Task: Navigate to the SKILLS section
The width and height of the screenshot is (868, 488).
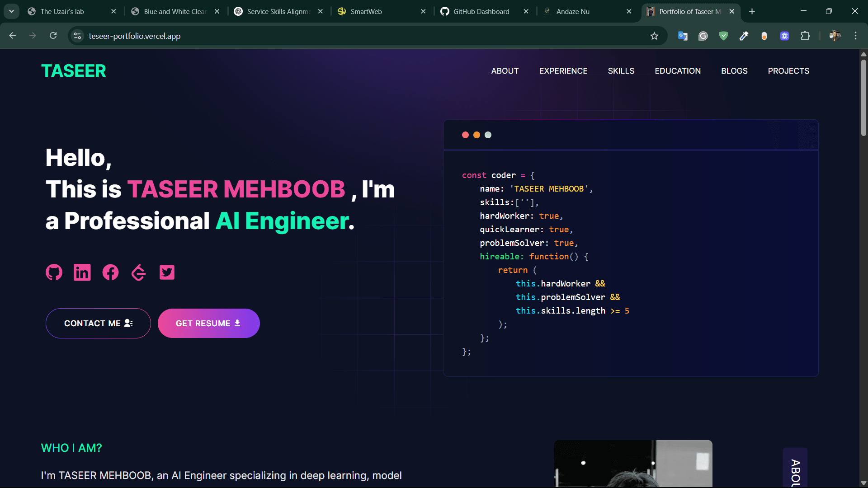Action: [x=621, y=70]
